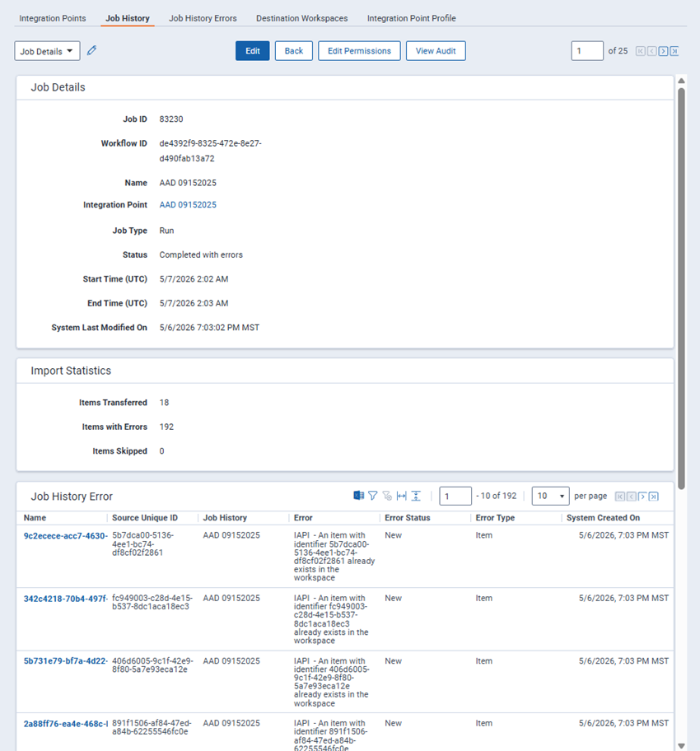700x751 pixels.
Task: Sort by Source Unique ID column header
Action: tap(145, 517)
